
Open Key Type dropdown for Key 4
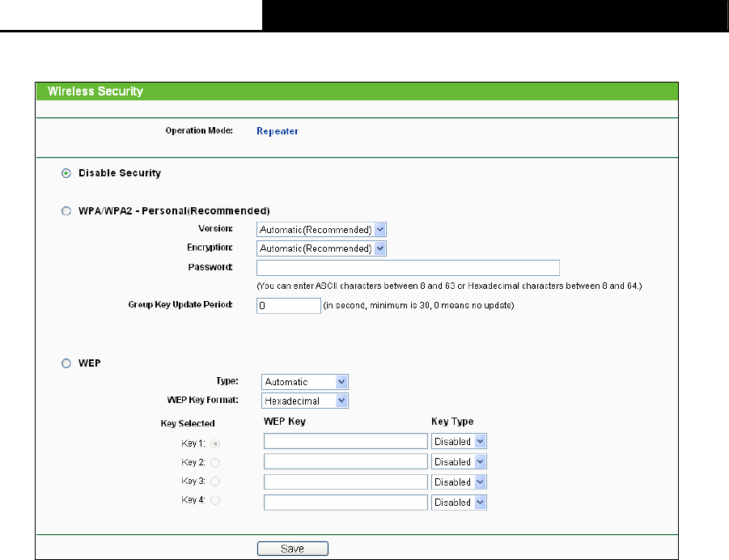click(459, 503)
